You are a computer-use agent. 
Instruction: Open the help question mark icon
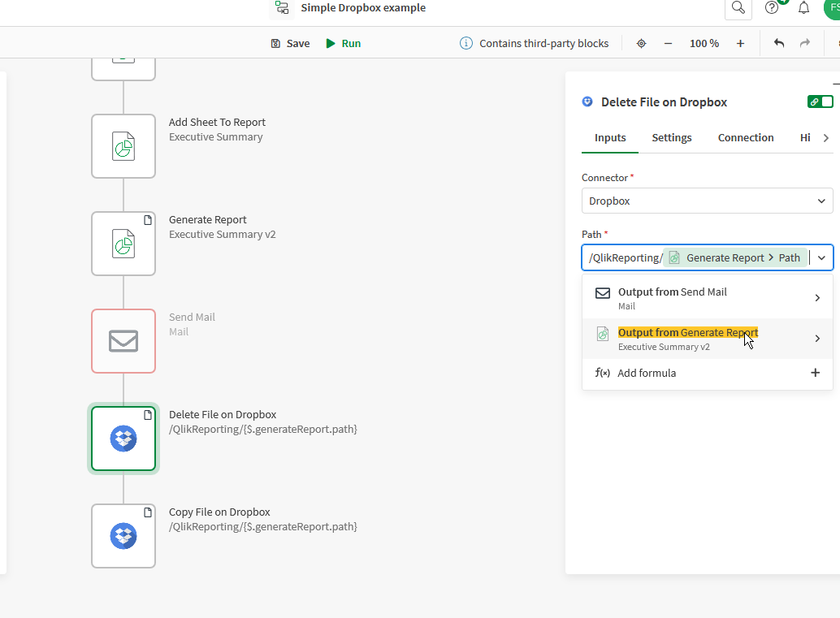pos(772,8)
